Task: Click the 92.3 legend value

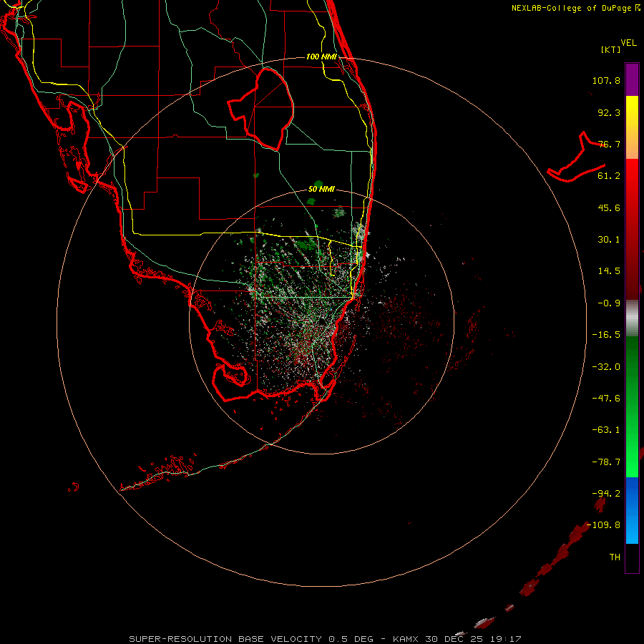Action: point(609,112)
